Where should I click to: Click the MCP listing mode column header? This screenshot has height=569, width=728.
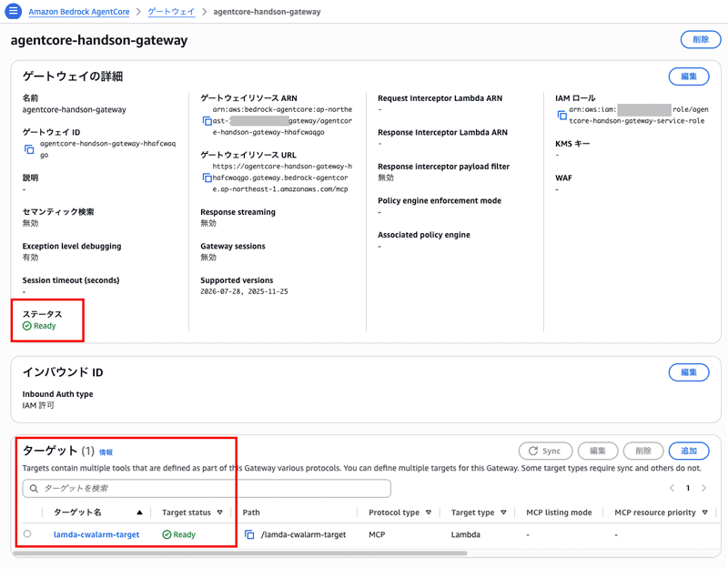click(559, 513)
